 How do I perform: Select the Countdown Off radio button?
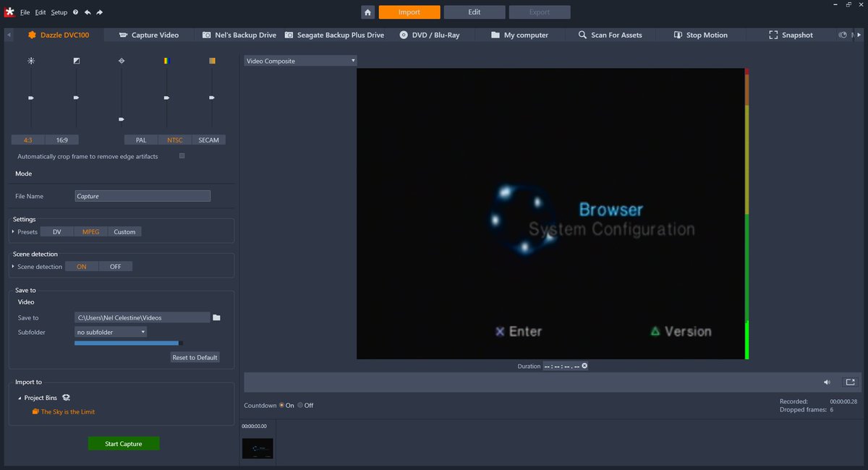(299, 406)
